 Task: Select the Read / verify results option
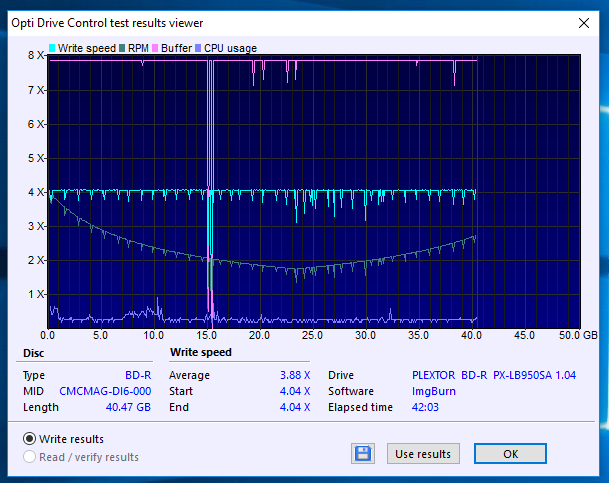click(x=29, y=457)
